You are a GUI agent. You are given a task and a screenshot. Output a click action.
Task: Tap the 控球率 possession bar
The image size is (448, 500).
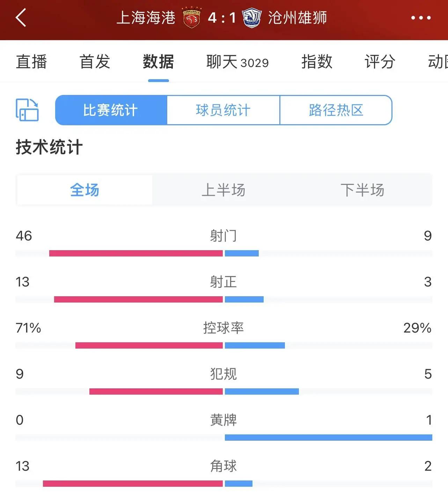[223, 345]
